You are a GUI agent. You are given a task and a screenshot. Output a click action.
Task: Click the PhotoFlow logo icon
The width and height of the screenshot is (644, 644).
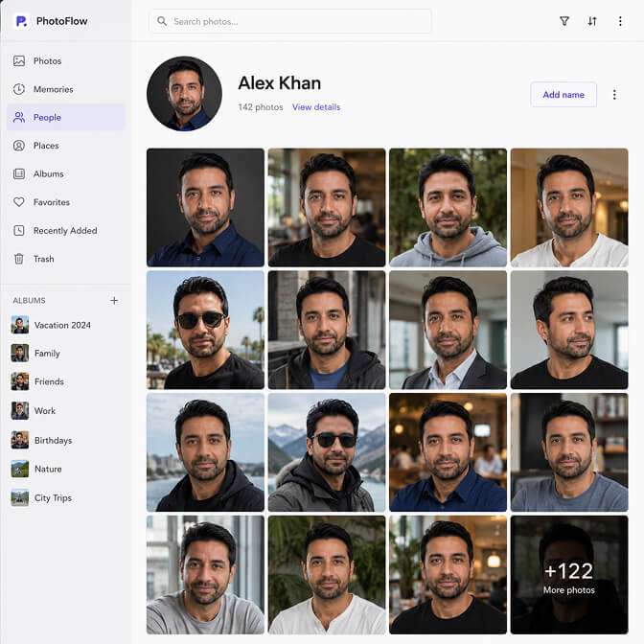pyautogui.click(x=21, y=21)
